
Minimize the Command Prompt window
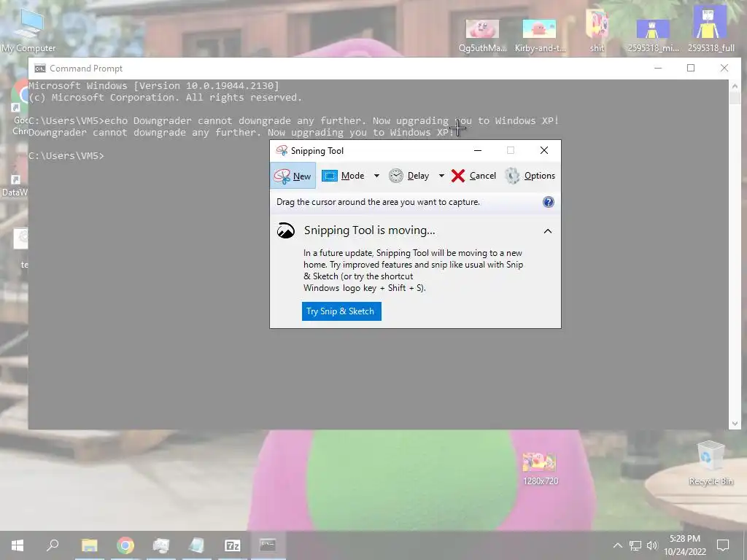coord(658,68)
